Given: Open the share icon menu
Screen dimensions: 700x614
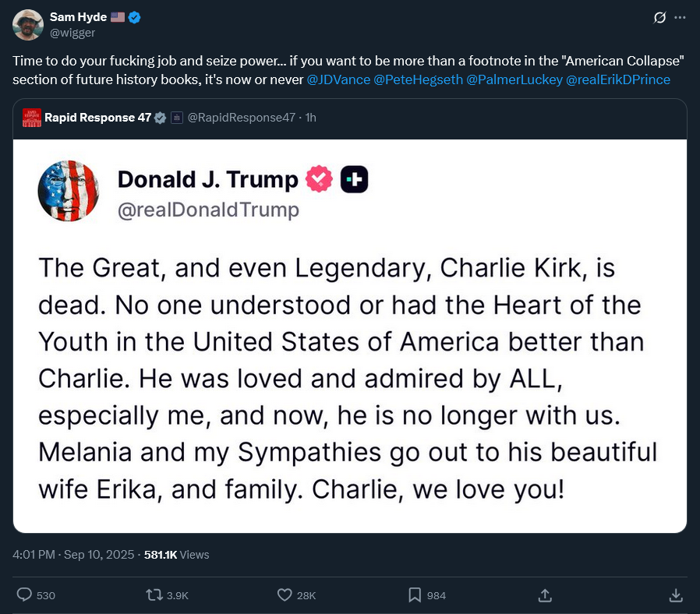Looking at the screenshot, I should (x=545, y=595).
